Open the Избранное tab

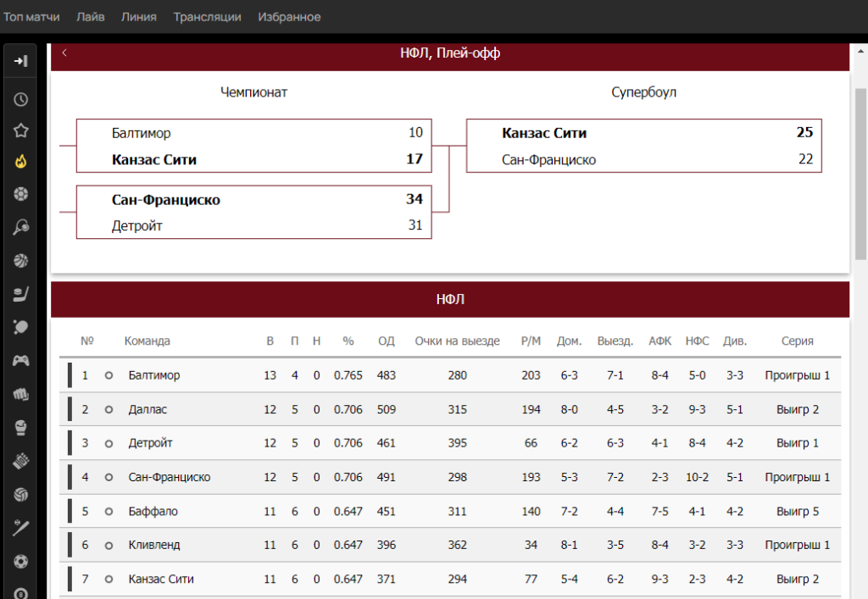pyautogui.click(x=289, y=17)
